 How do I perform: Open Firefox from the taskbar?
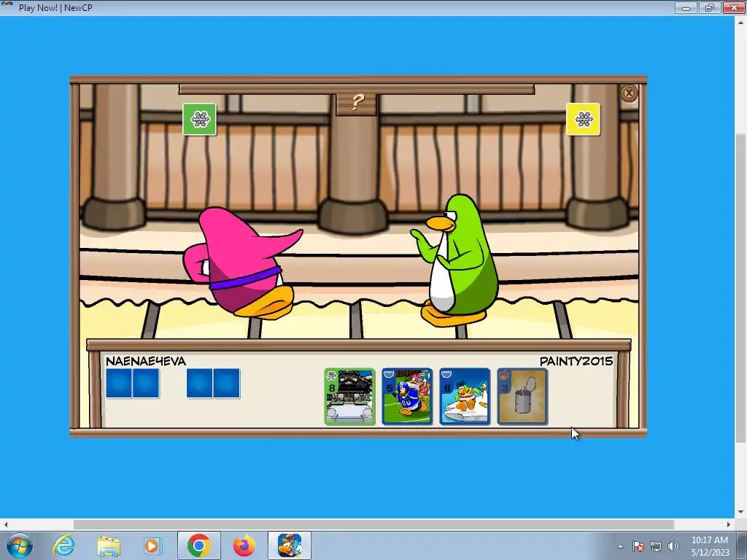pyautogui.click(x=244, y=545)
